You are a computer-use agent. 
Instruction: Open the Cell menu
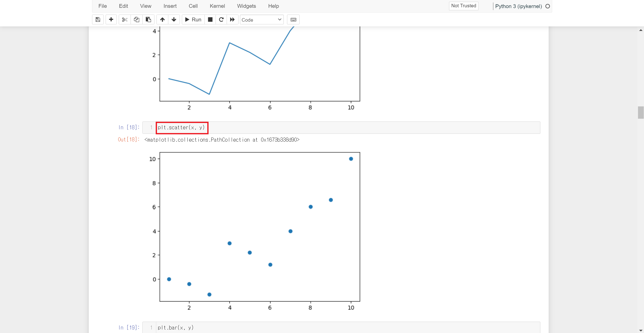tap(193, 6)
